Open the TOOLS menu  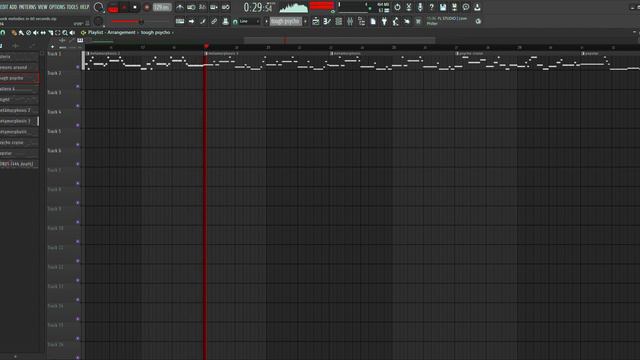point(72,7)
